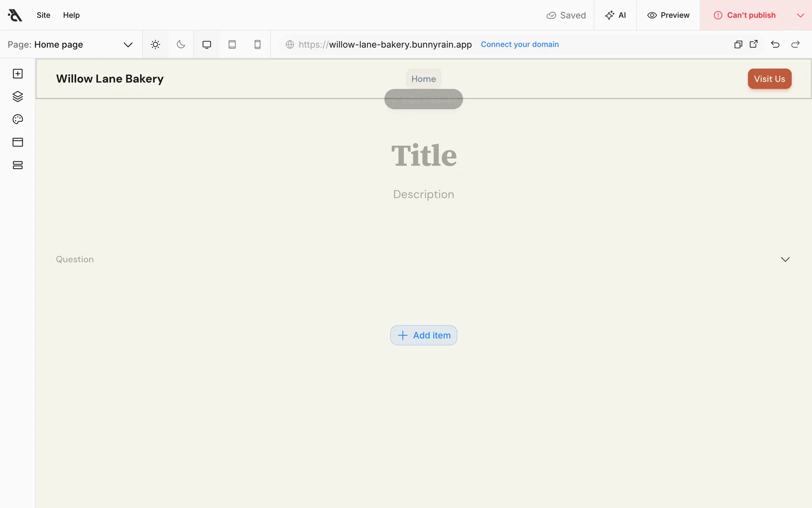Click the Preview button
The image size is (812, 508).
pyautogui.click(x=668, y=15)
